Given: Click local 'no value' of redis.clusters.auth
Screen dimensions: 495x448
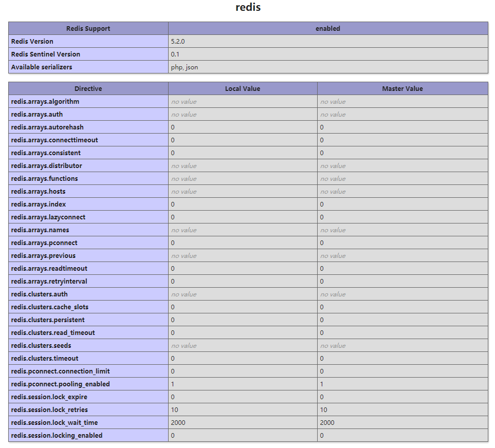Looking at the screenshot, I should pyautogui.click(x=184, y=294).
